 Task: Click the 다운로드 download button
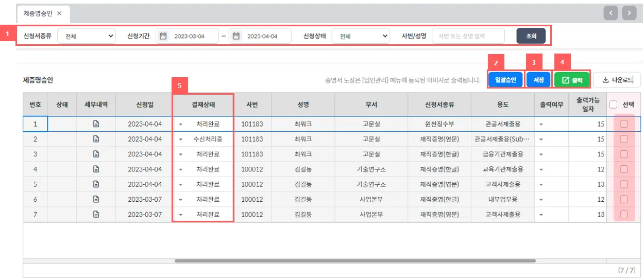coord(617,80)
